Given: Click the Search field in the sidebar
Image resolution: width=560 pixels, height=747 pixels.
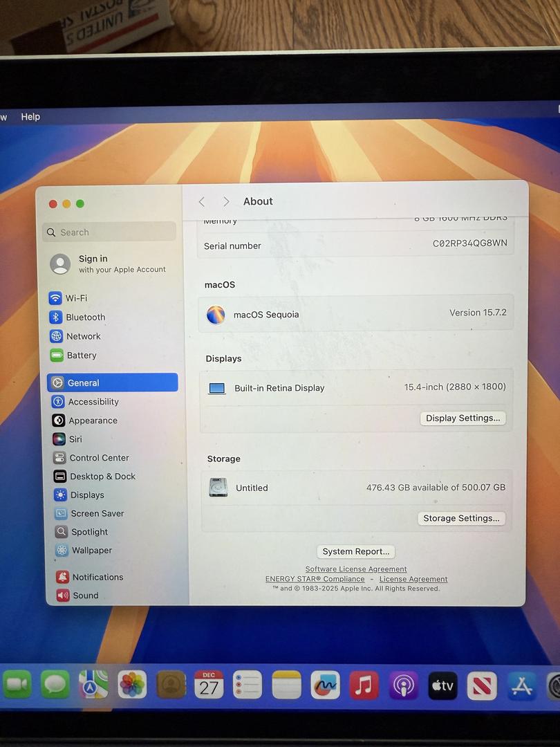Looking at the screenshot, I should pyautogui.click(x=109, y=232).
